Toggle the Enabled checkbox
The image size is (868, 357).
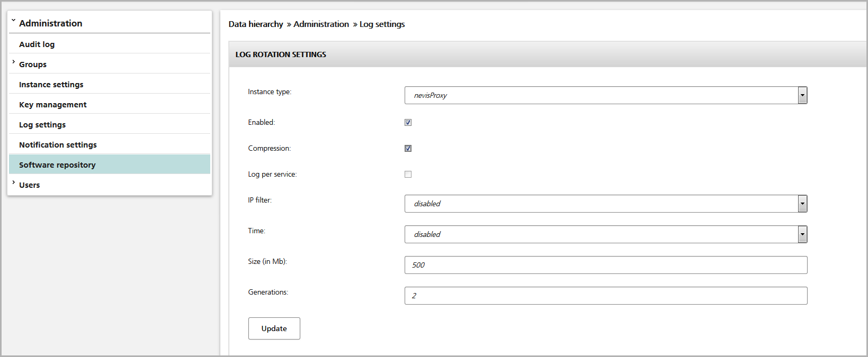point(408,122)
